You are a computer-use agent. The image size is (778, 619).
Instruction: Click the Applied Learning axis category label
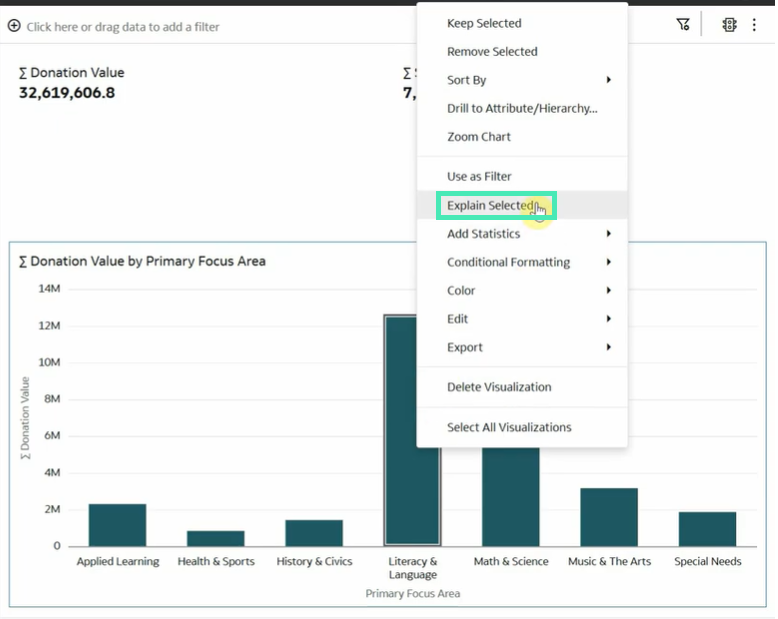118,561
